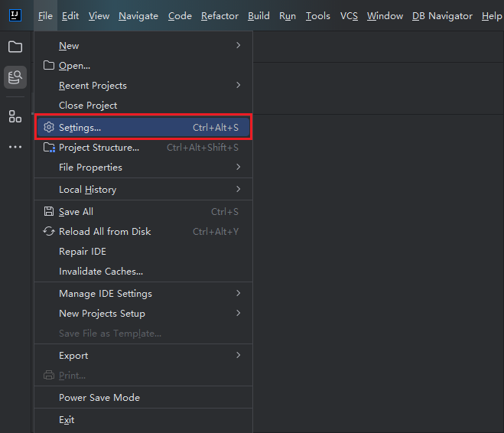Open the View menu

point(99,16)
